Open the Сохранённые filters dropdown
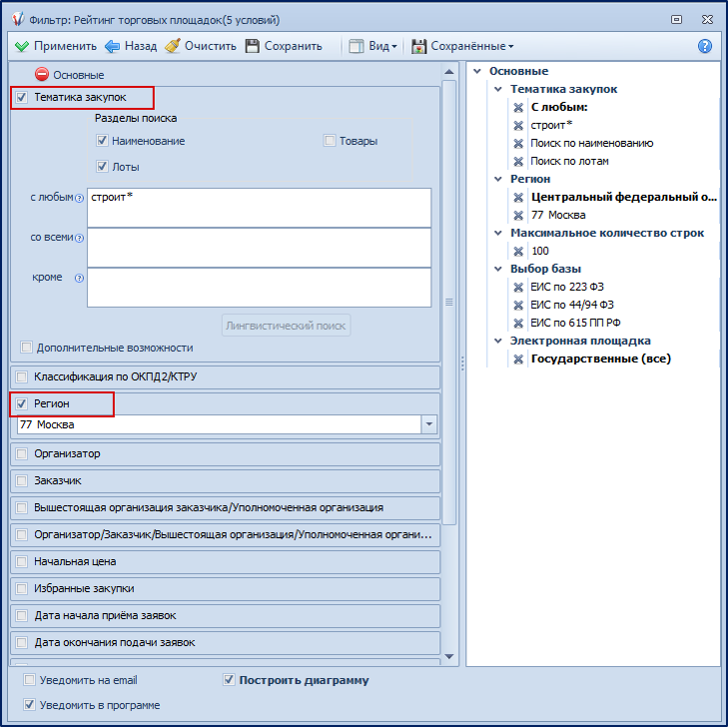This screenshot has height=727, width=728. click(462, 46)
